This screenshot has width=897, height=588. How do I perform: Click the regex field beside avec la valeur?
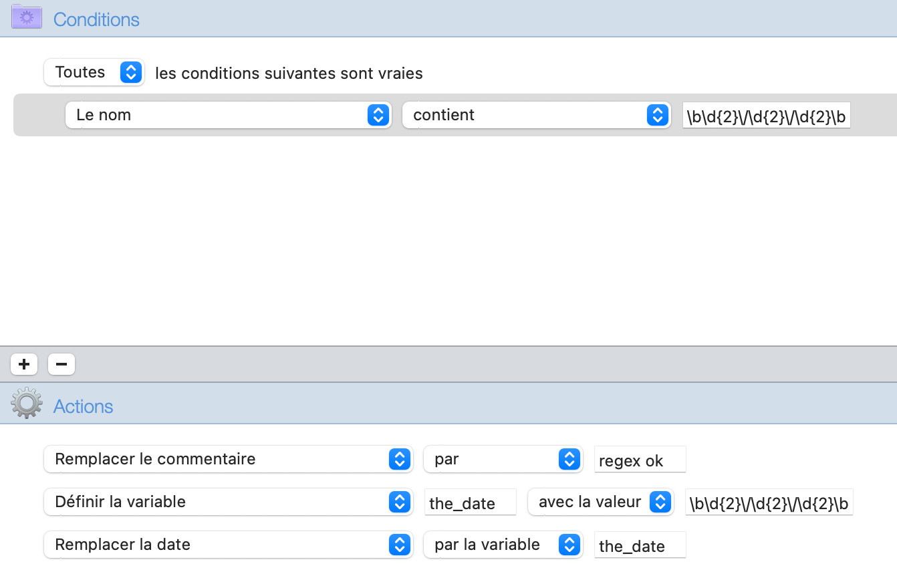769,503
